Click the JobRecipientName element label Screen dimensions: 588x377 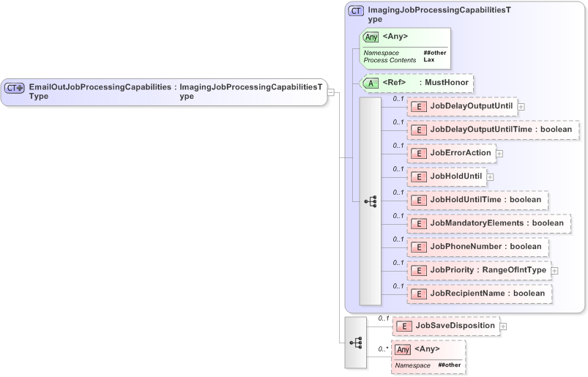tap(487, 294)
